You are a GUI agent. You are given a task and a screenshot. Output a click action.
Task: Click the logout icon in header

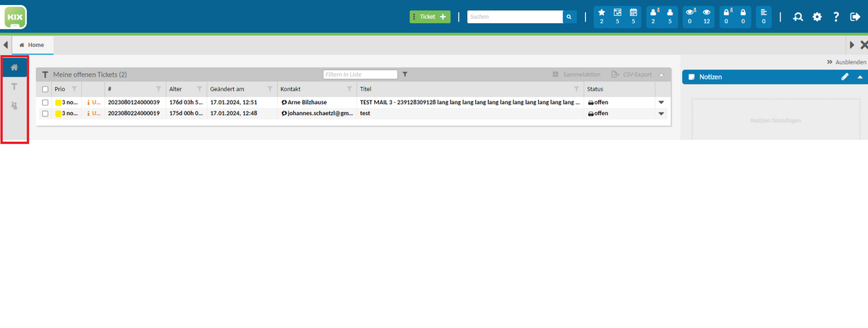pyautogui.click(x=854, y=17)
